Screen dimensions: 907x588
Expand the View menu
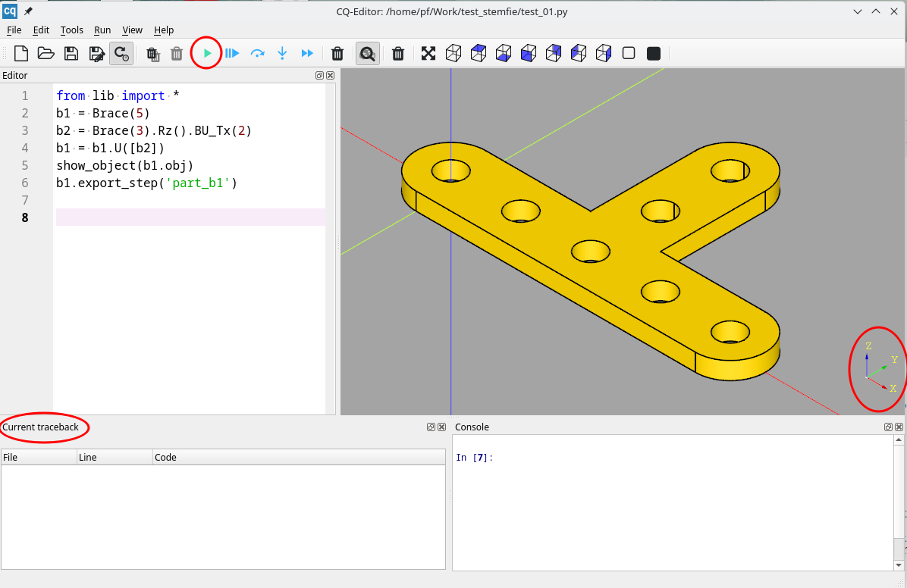(x=133, y=30)
